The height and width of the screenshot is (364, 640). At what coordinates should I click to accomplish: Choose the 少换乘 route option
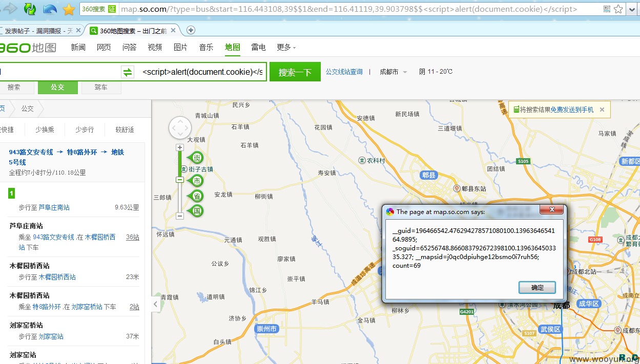[45, 130]
